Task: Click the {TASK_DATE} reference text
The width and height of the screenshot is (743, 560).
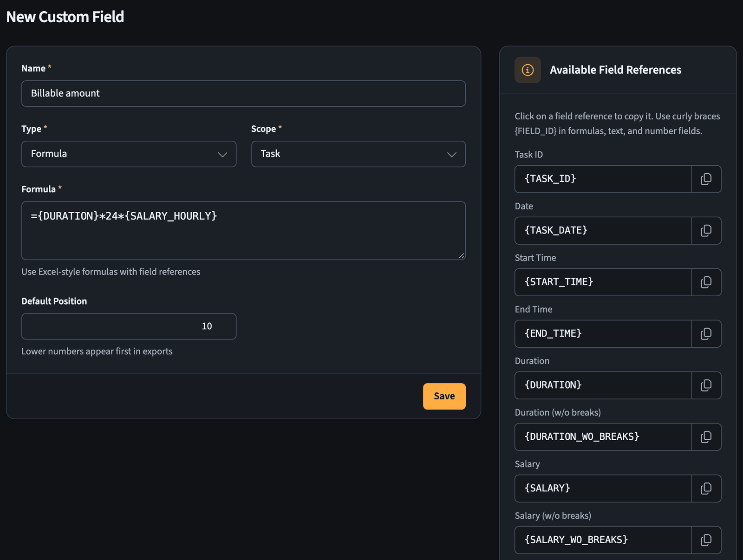Action: click(556, 230)
